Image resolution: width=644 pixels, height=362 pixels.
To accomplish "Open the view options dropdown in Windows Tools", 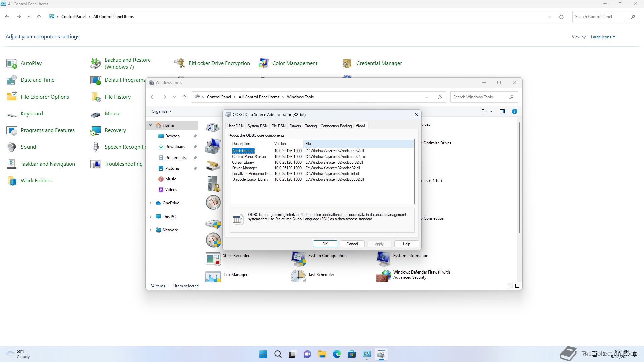I will point(491,111).
